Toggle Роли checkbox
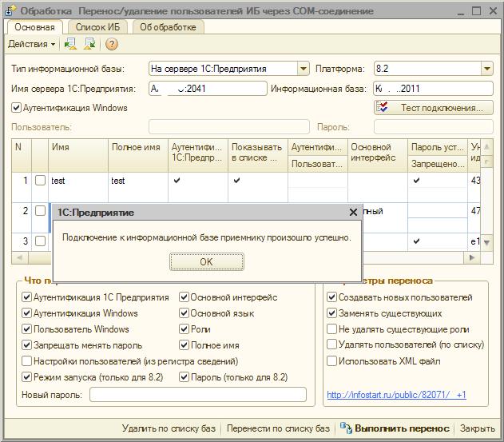The width and height of the screenshot is (504, 442). (x=184, y=329)
